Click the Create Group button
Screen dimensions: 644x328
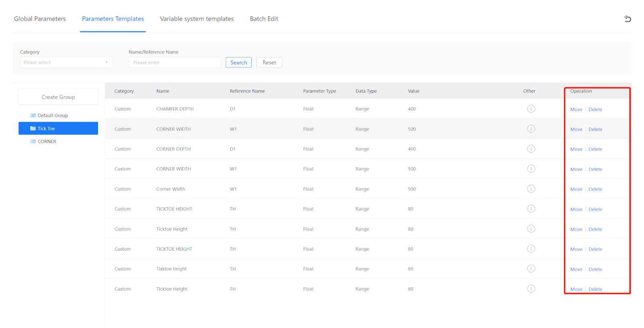point(58,97)
